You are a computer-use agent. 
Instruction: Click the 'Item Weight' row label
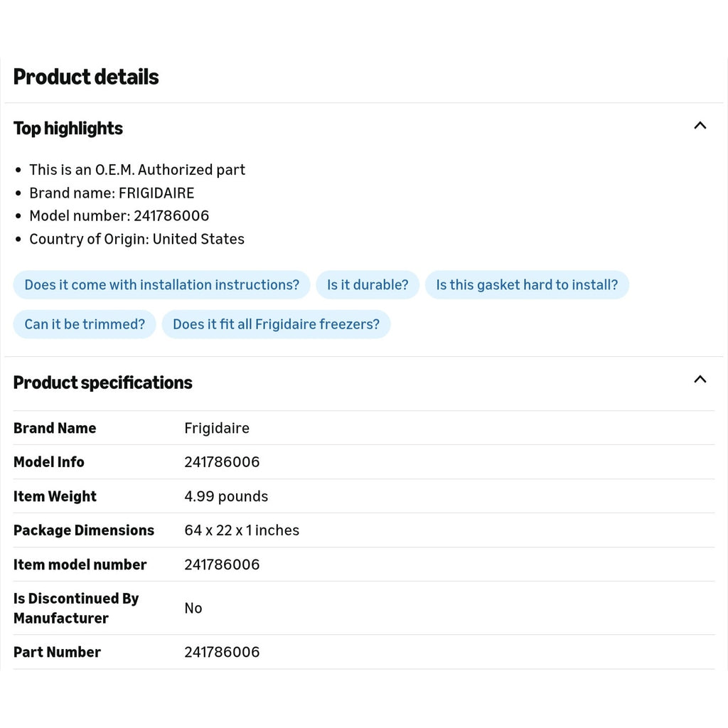(x=55, y=496)
